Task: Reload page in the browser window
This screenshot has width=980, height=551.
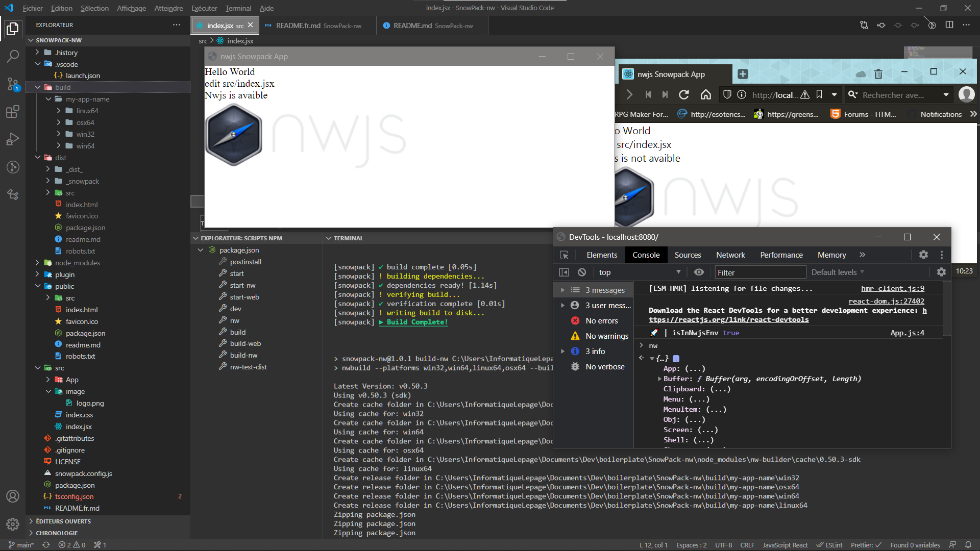Action: (x=684, y=95)
